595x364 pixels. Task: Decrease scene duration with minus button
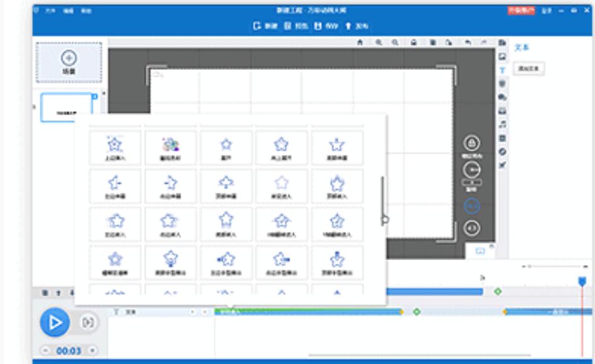click(45, 350)
